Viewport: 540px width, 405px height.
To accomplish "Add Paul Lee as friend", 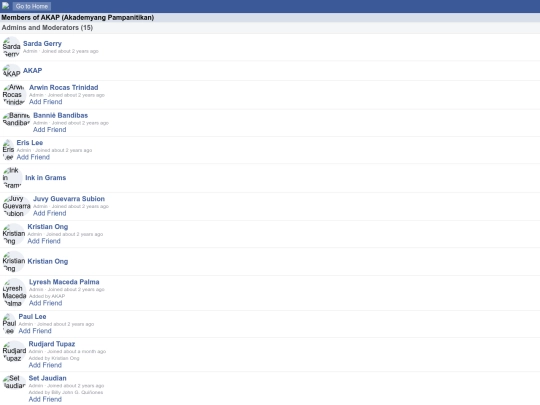I will (x=35, y=331).
